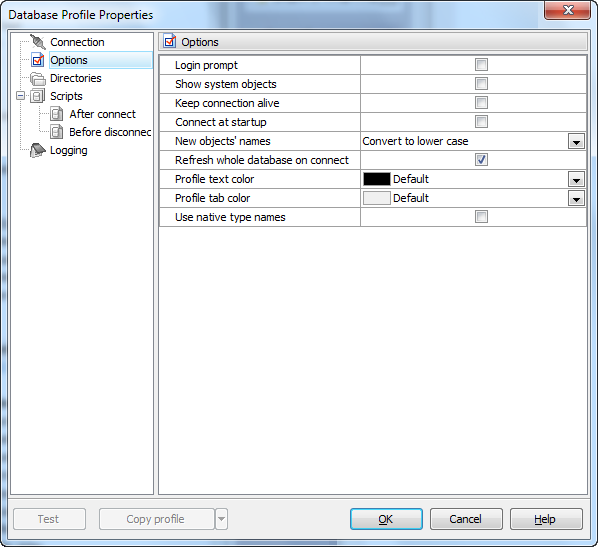Click the Logging icon in tree
The height and width of the screenshot is (547, 598).
[38, 150]
